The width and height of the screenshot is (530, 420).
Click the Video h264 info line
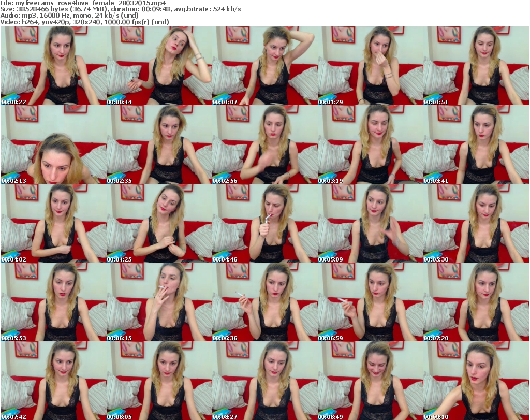click(84, 22)
